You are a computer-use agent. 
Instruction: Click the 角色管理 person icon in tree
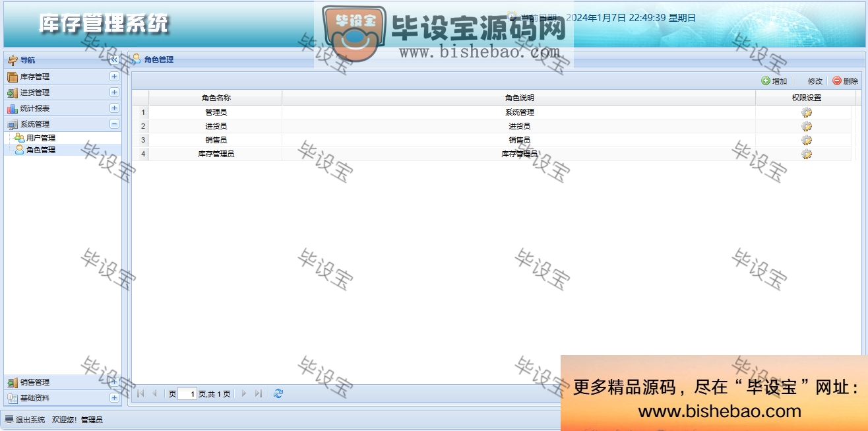point(20,150)
